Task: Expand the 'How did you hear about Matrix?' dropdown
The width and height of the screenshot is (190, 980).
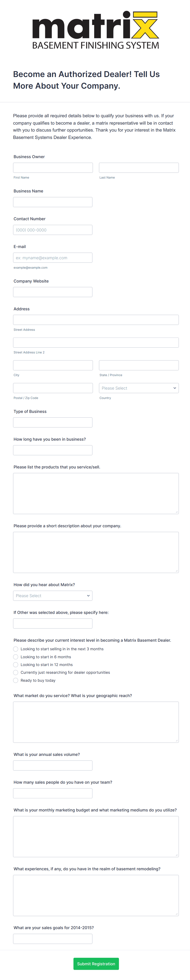Action: click(x=53, y=595)
